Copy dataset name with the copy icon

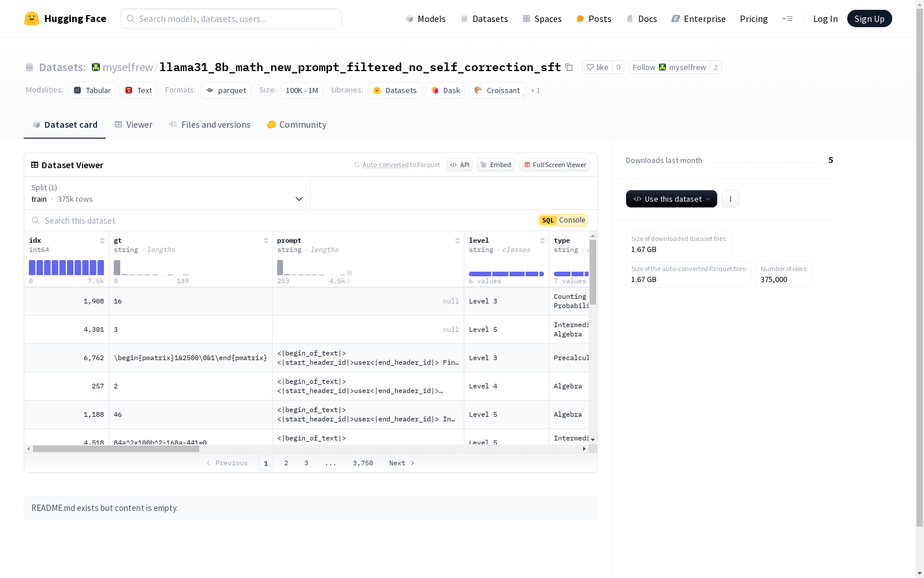click(x=569, y=67)
